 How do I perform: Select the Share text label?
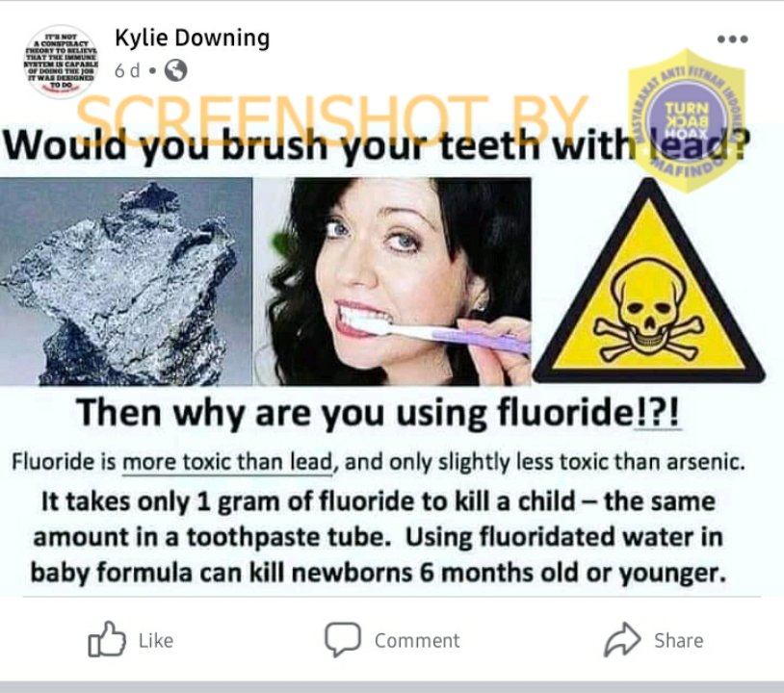point(679,640)
